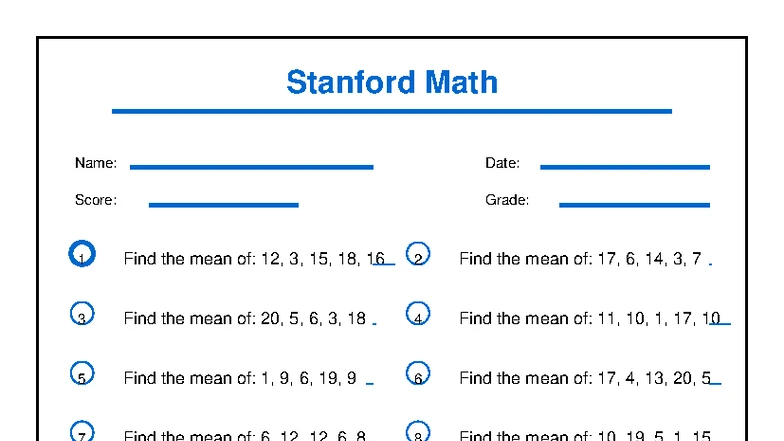Click the circled number 7 marker

[x=83, y=432]
